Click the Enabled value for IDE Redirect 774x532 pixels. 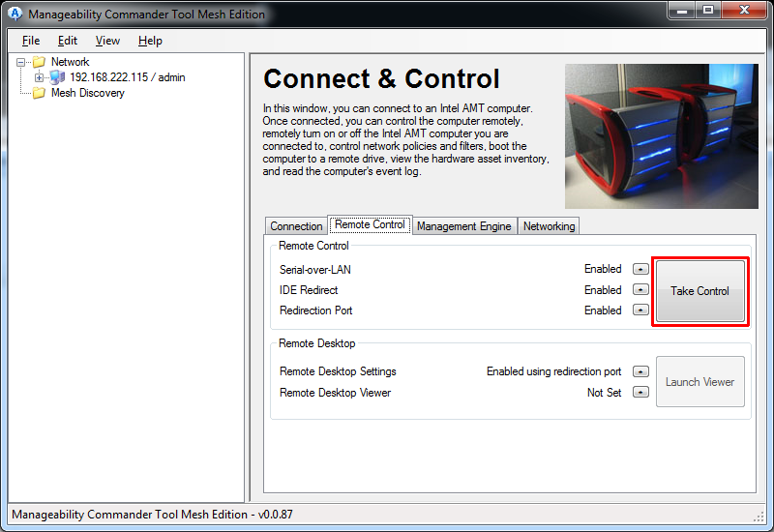coord(603,290)
